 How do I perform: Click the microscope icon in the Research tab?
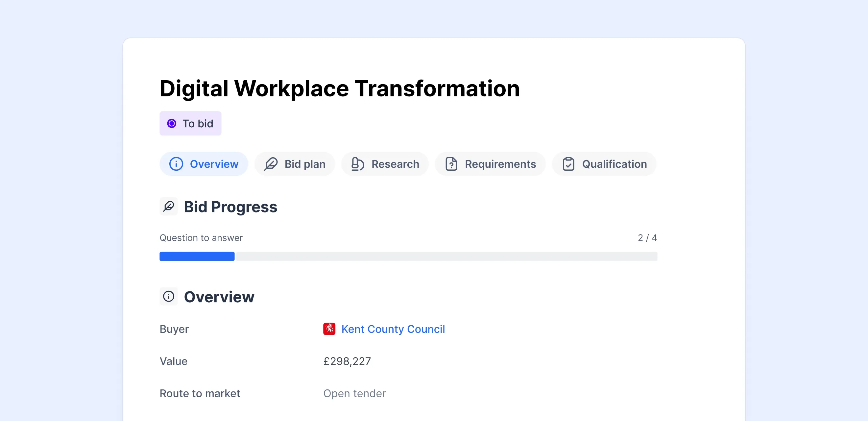(357, 164)
